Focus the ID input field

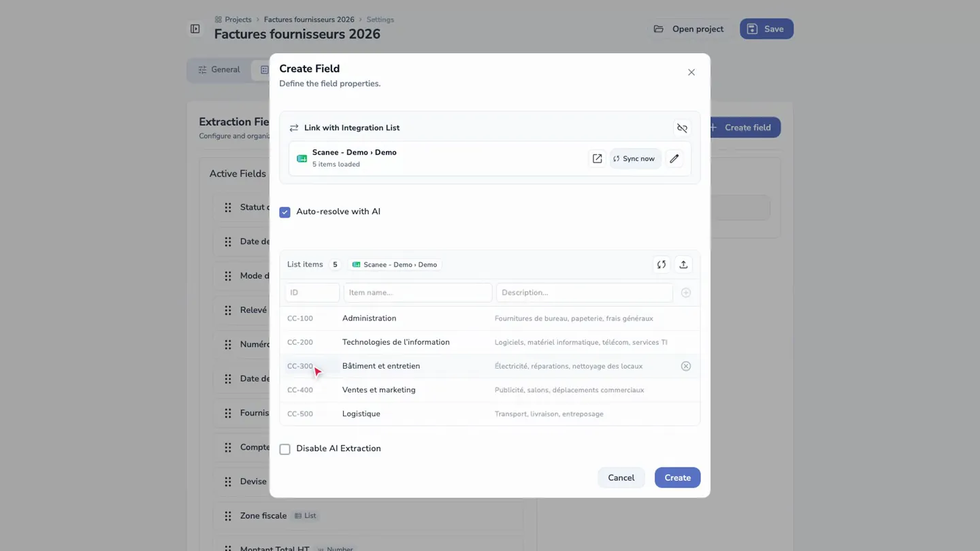tap(312, 293)
